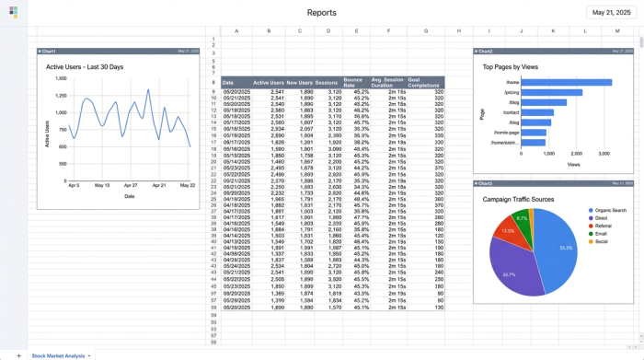644x360 pixels.
Task: Select the date cell 09/20/2028
Action: 236,294
